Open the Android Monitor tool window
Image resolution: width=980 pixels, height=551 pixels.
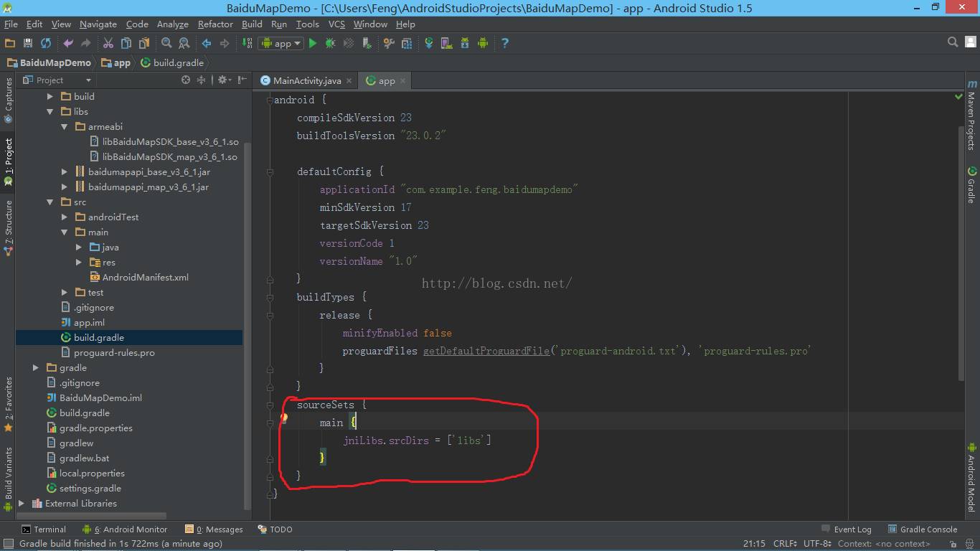coord(125,529)
